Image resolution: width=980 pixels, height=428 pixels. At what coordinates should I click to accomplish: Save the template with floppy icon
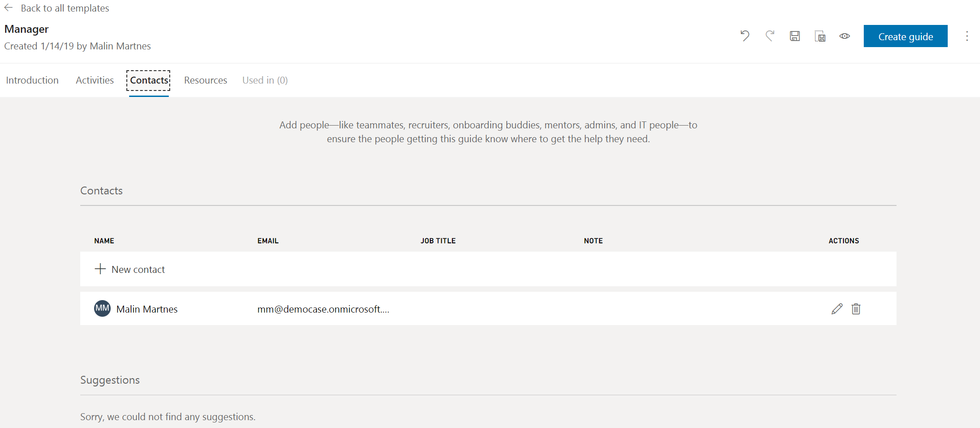point(795,36)
